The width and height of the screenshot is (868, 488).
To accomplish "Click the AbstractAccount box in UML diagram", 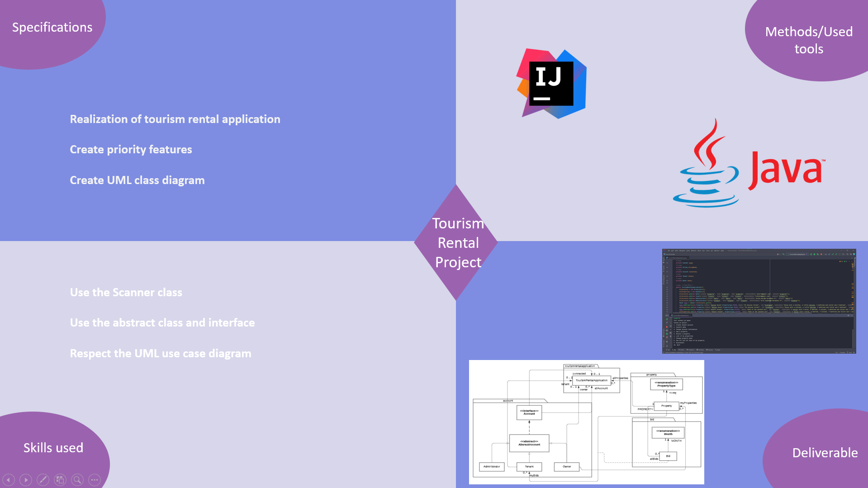I will coord(529,443).
